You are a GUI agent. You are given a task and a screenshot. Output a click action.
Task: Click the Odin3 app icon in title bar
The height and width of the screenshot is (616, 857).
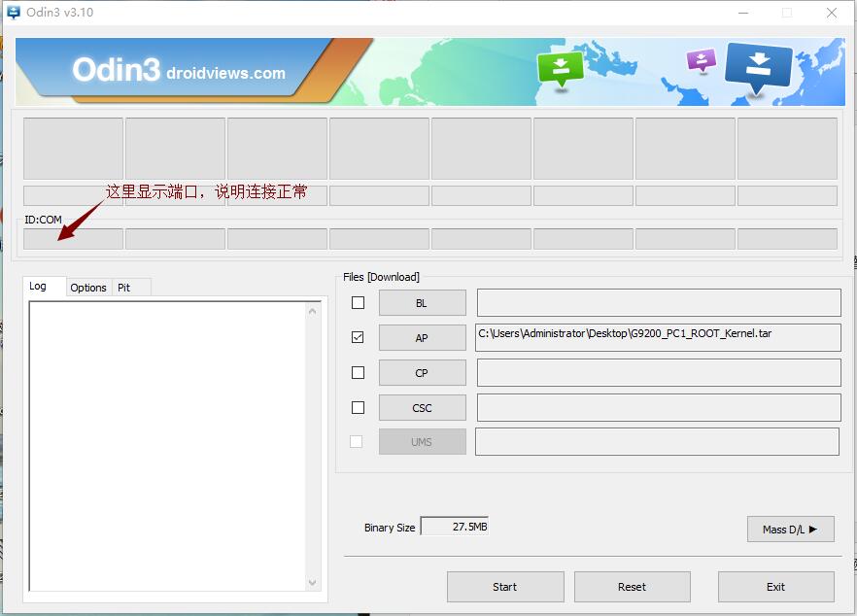coord(14,12)
